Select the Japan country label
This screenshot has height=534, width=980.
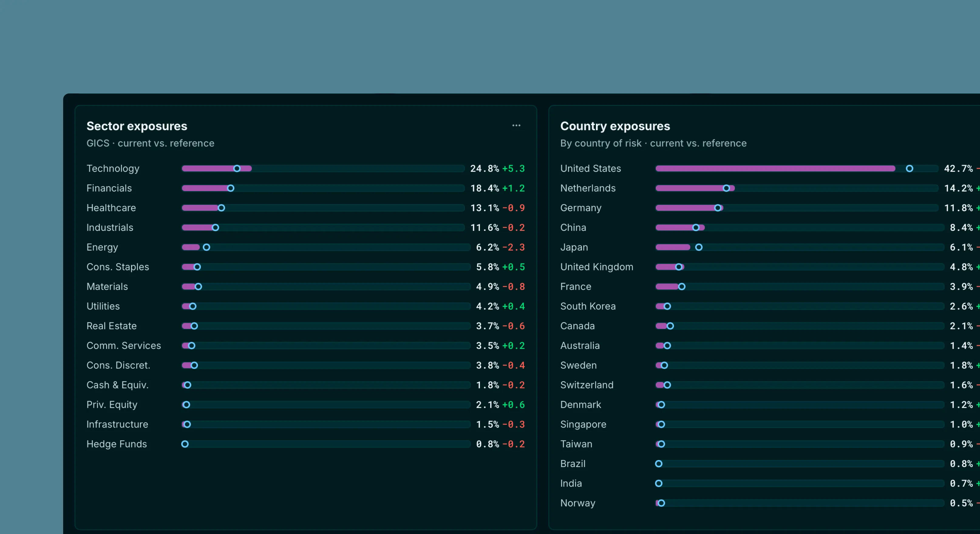[x=574, y=247]
